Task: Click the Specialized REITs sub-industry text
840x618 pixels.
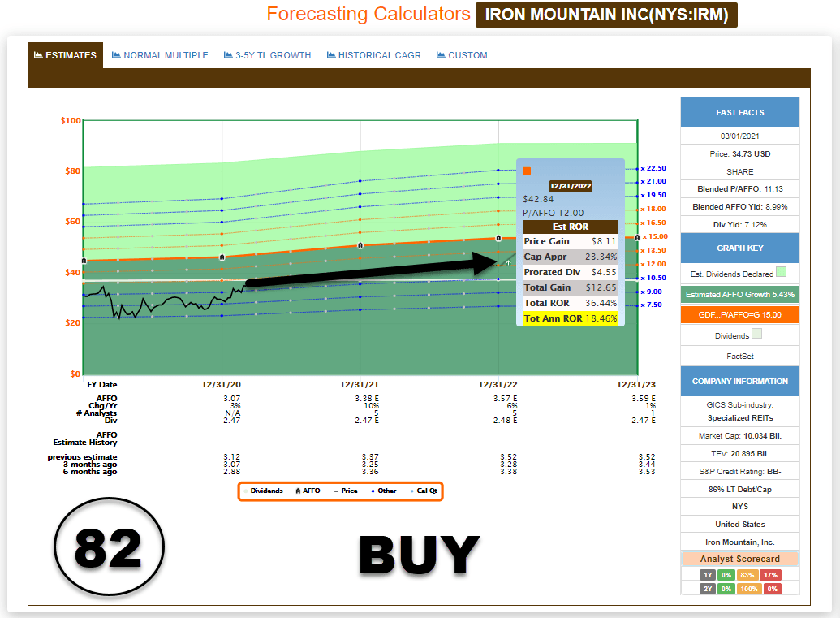Action: [740, 417]
